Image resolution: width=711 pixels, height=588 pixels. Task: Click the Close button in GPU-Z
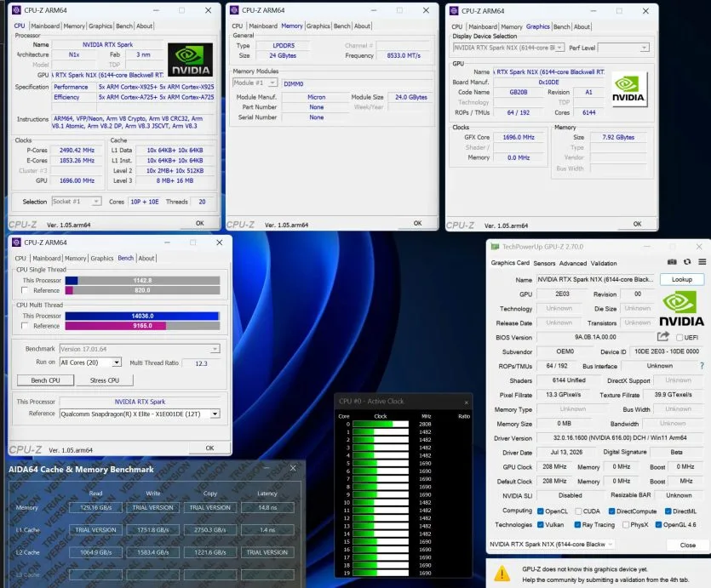[x=687, y=545]
